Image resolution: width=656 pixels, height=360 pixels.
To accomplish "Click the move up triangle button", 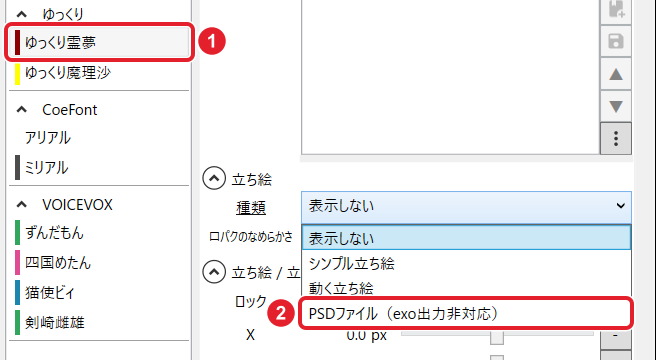I will click(x=616, y=75).
